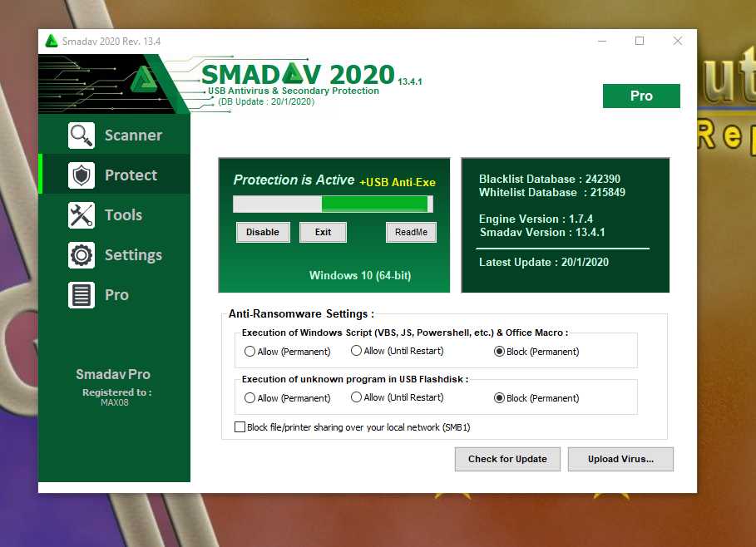Close the Smadav window
Image resolution: width=756 pixels, height=547 pixels.
678,41
